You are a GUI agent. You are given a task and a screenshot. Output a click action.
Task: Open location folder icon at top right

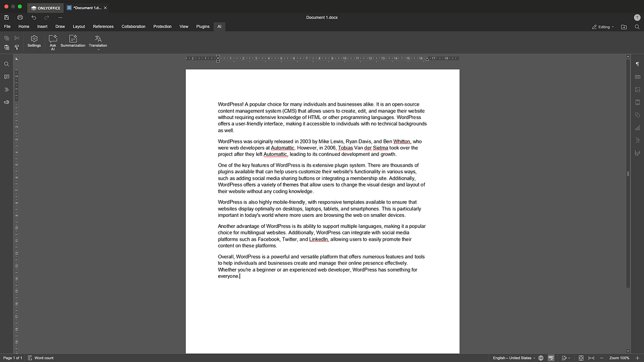(624, 27)
